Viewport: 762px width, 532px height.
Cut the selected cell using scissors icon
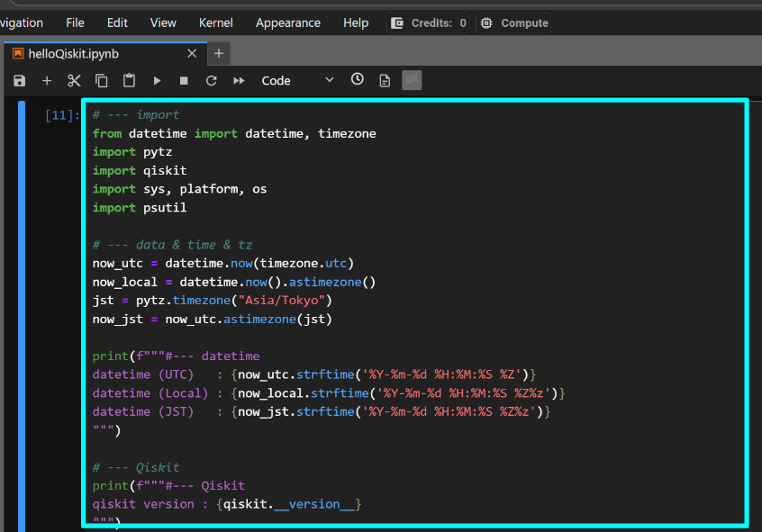coord(74,81)
